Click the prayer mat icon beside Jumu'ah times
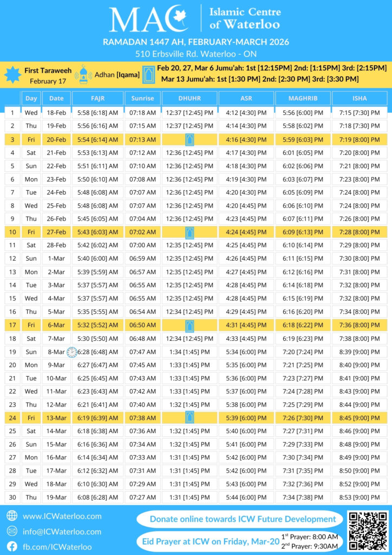392x555 pixels. (148, 75)
